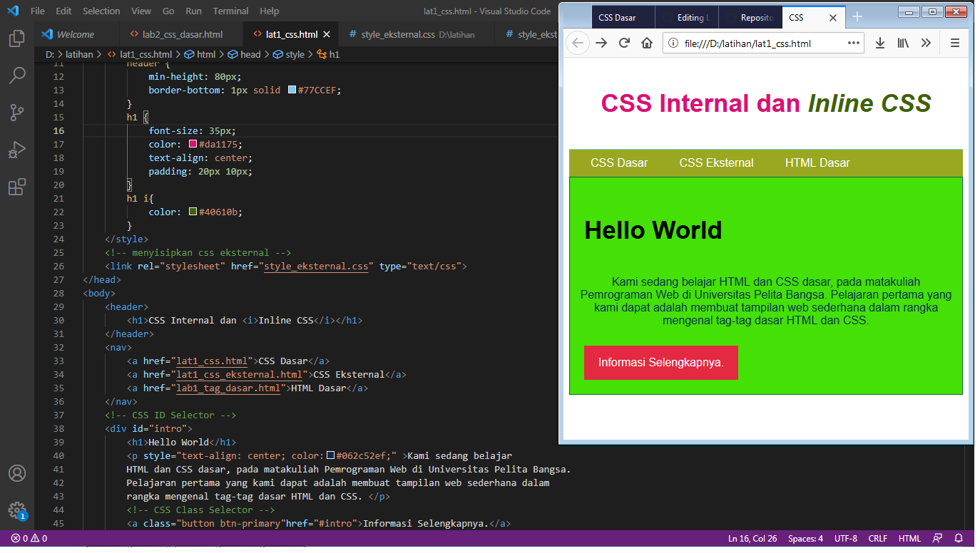This screenshot has height=553, width=980.
Task: Open the Firefox Library icon
Action: tap(902, 43)
